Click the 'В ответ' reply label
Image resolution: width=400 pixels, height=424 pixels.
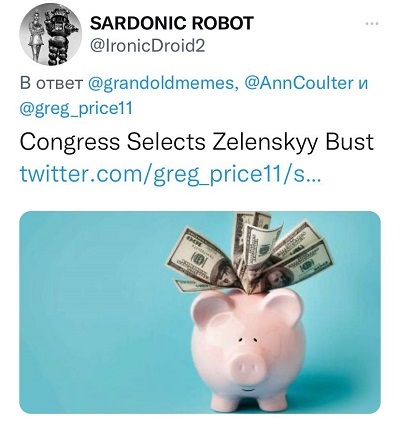[x=51, y=83]
